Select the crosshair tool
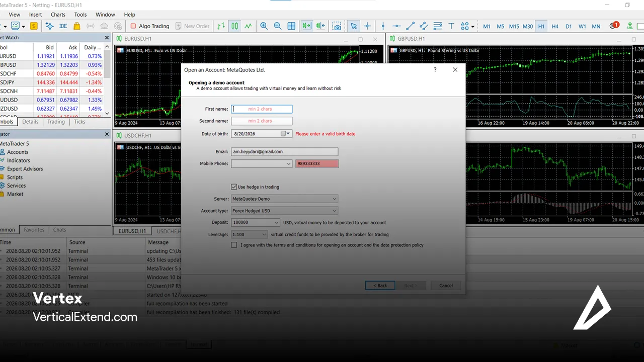 (367, 26)
